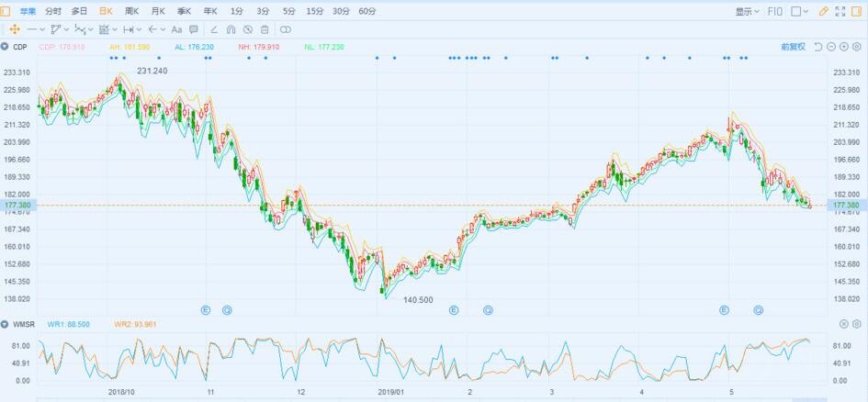Click the undo/reset arrow near 前复权
Image resolution: width=868 pixels, height=402 pixels.
point(818,47)
